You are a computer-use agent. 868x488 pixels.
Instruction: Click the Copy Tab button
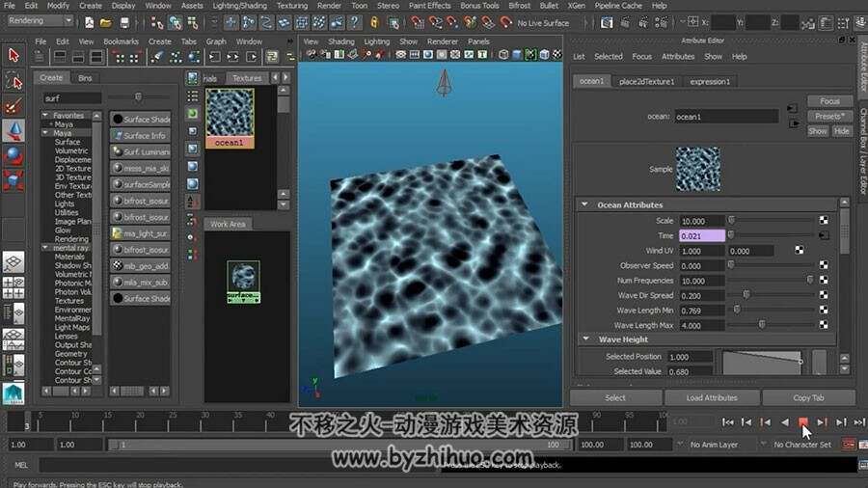click(x=808, y=397)
